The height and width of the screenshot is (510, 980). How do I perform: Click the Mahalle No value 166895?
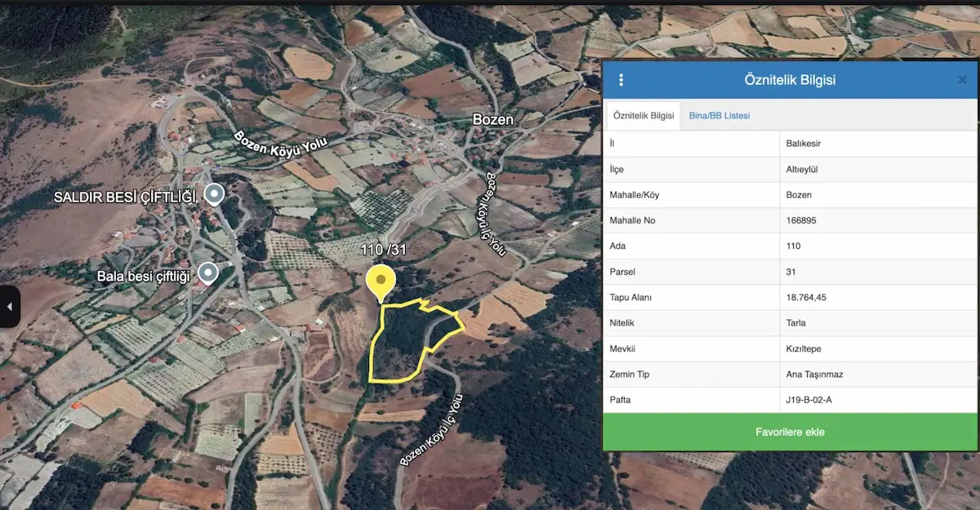pos(801,220)
